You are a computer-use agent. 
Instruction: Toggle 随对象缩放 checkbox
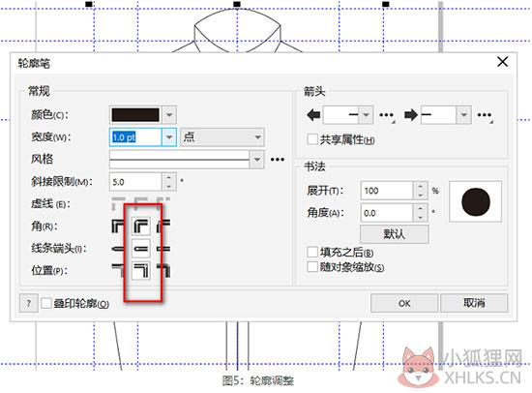[x=312, y=266]
